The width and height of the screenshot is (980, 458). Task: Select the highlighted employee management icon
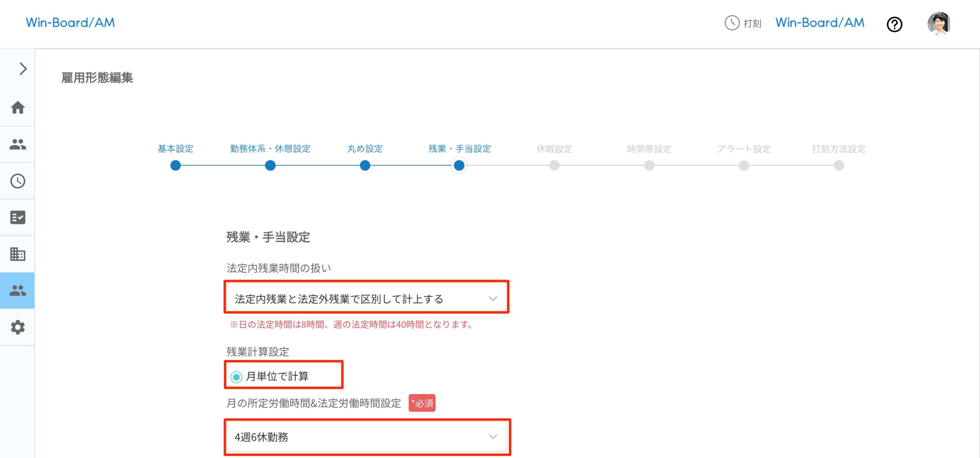[x=17, y=290]
